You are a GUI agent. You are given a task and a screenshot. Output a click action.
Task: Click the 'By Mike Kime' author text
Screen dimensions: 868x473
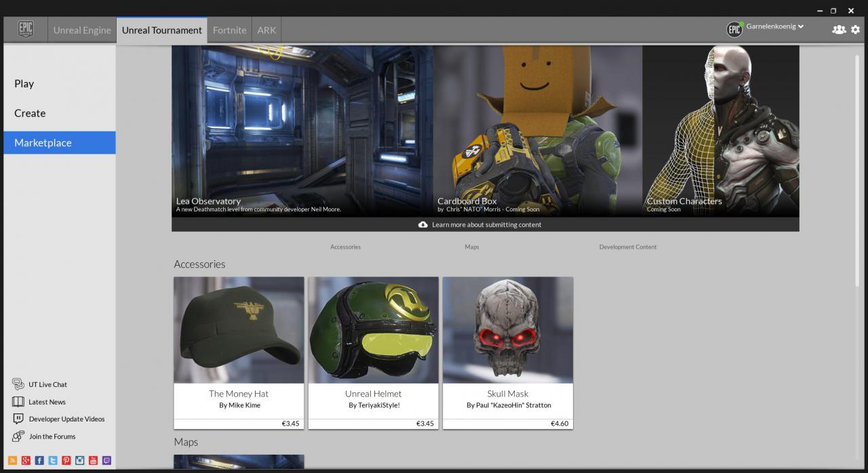(x=239, y=405)
